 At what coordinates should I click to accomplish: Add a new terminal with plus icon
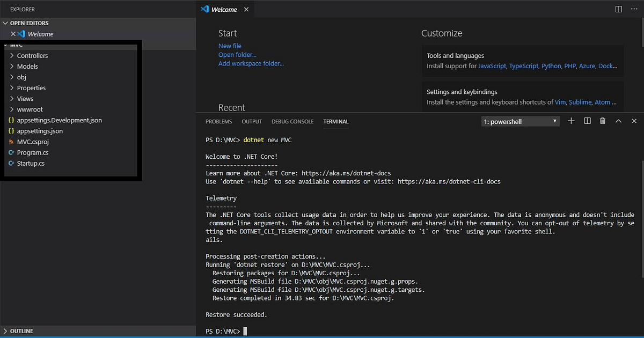571,121
